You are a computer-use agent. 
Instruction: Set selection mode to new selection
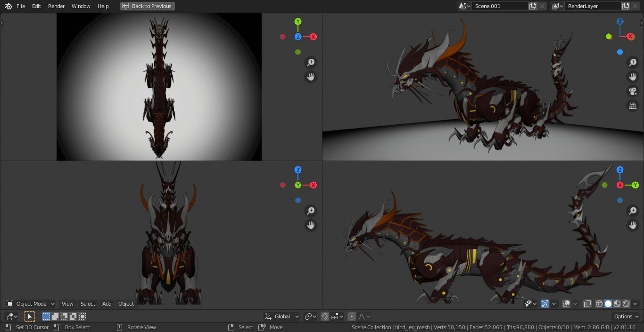tap(46, 316)
